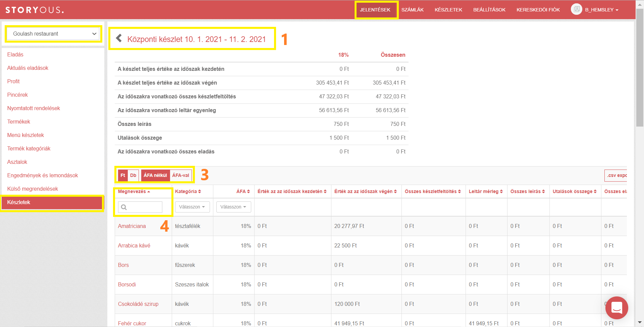
Task: Open the Készletek top menu tab
Action: click(x=448, y=10)
